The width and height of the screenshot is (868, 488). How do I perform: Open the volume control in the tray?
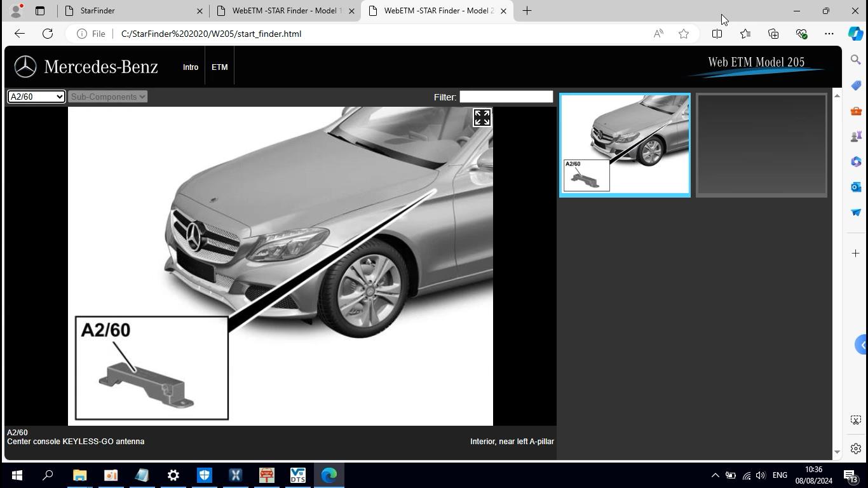pos(761,475)
